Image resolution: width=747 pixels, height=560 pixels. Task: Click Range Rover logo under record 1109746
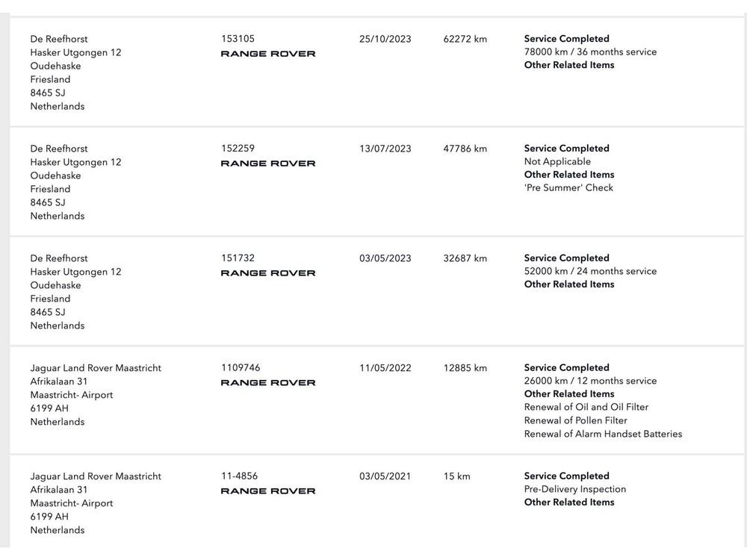coord(268,383)
